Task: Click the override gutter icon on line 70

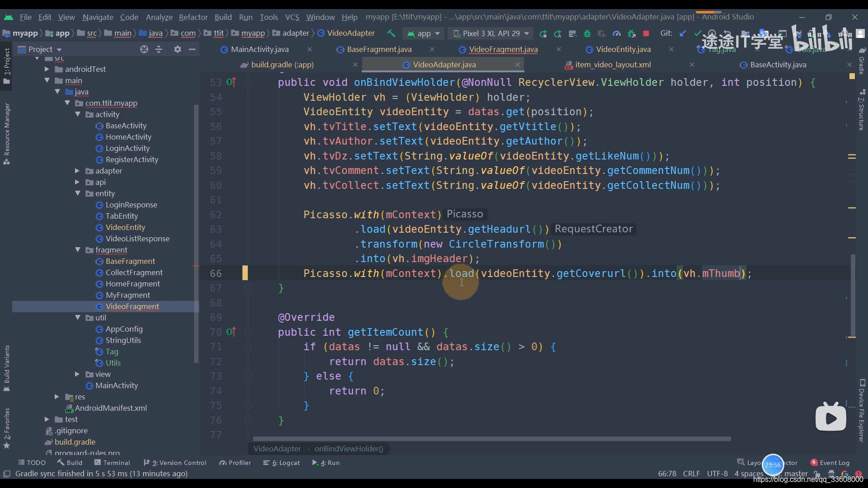Action: click(x=231, y=332)
